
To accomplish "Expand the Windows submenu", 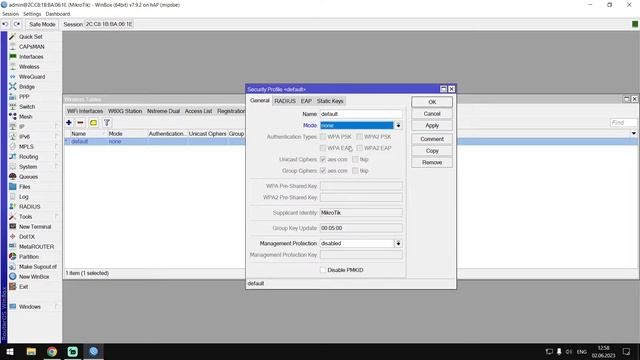I will tap(56, 307).
